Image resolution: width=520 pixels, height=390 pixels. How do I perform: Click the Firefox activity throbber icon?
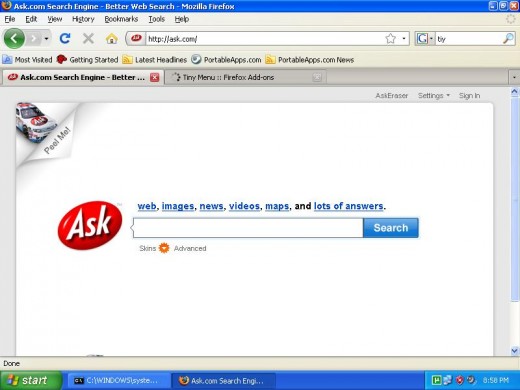[511, 19]
